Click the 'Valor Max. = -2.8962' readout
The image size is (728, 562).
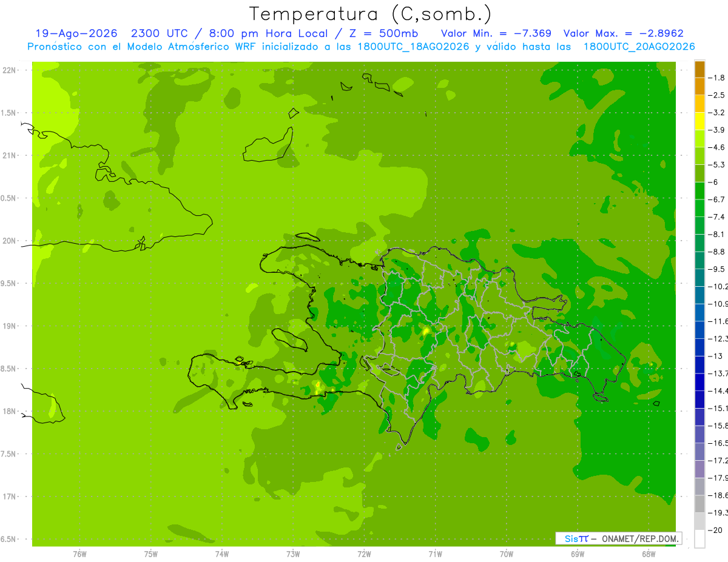tap(623, 33)
